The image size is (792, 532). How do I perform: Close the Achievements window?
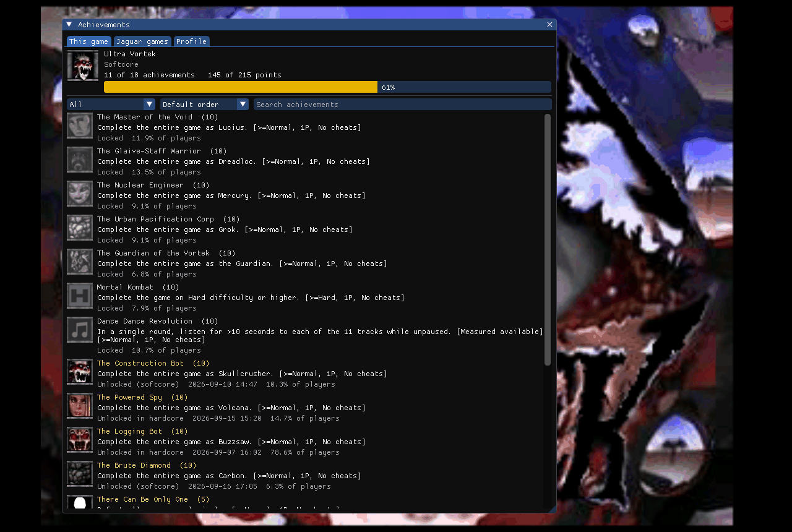tap(549, 25)
